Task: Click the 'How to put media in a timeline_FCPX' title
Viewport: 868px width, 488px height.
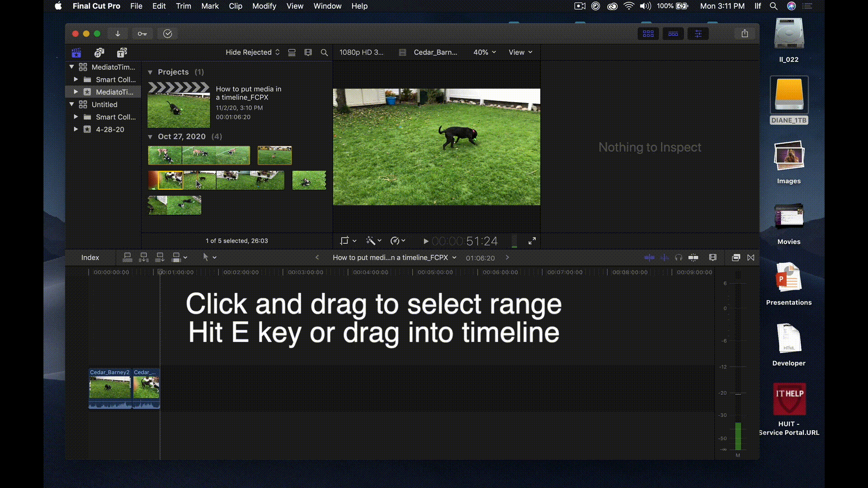Action: pos(249,93)
